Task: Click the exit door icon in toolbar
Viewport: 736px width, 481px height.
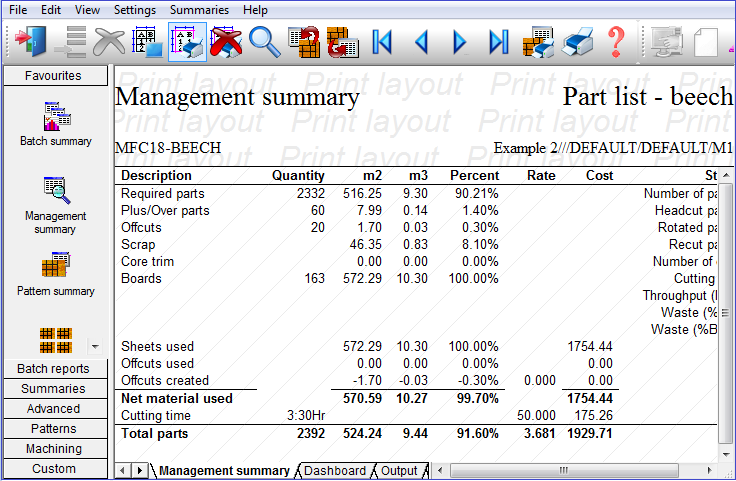Action: (x=31, y=42)
